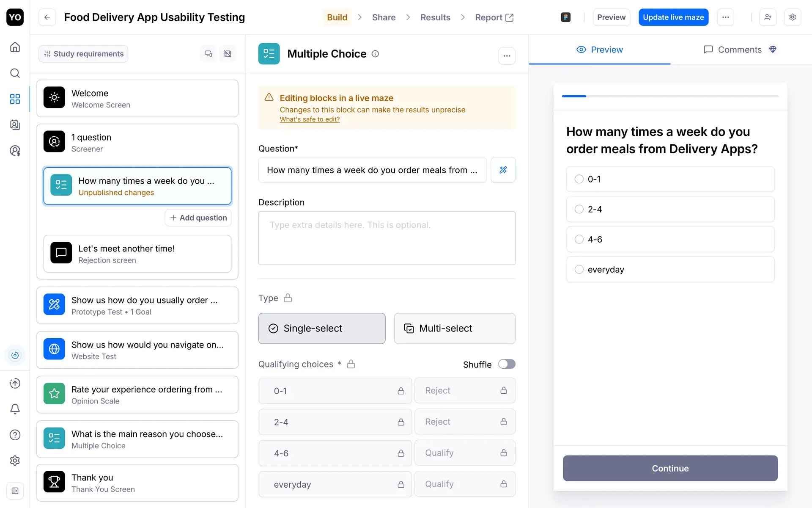The width and height of the screenshot is (812, 508).
Task: Click the Figma icon in top bar
Action: pyautogui.click(x=565, y=17)
